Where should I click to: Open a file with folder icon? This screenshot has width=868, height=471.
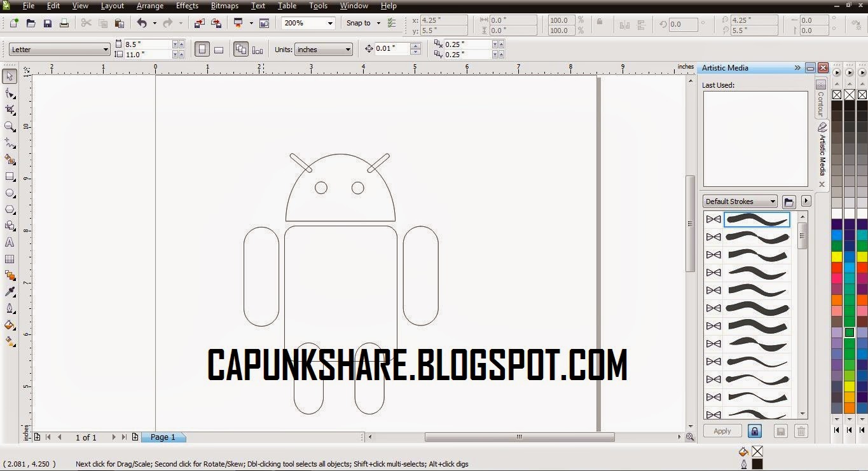[31, 23]
